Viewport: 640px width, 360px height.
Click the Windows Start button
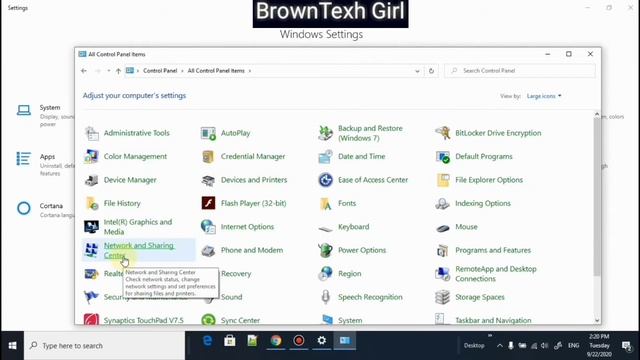point(12,346)
